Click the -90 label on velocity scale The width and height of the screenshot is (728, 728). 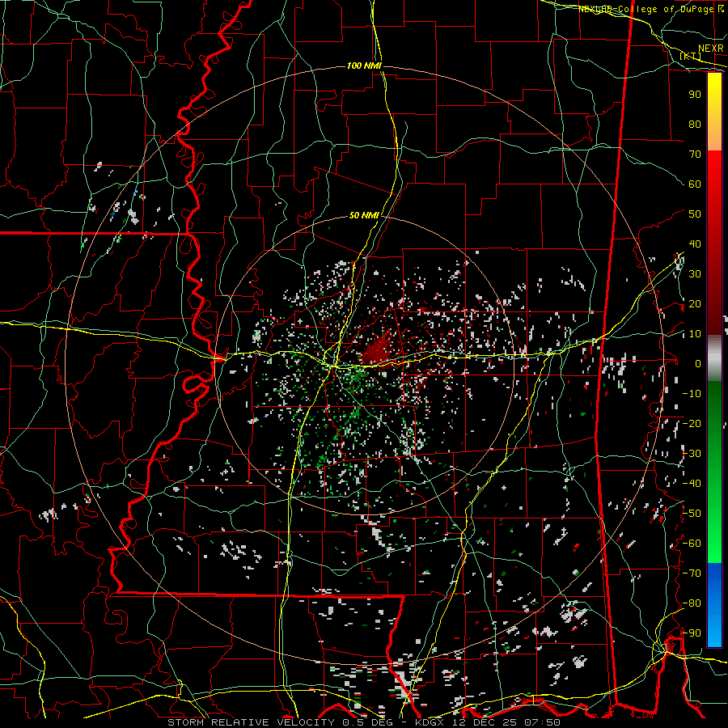coord(692,633)
